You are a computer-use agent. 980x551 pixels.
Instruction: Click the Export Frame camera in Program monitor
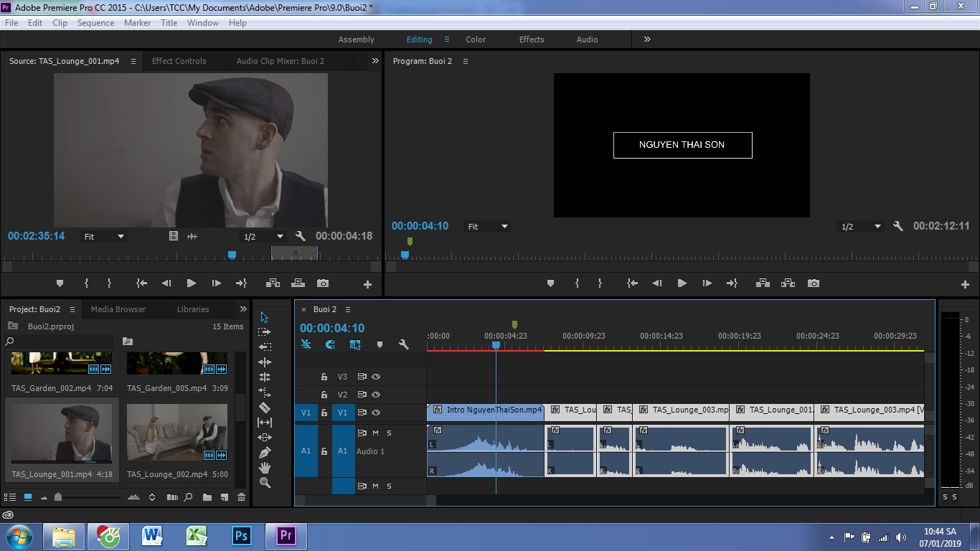tap(813, 283)
